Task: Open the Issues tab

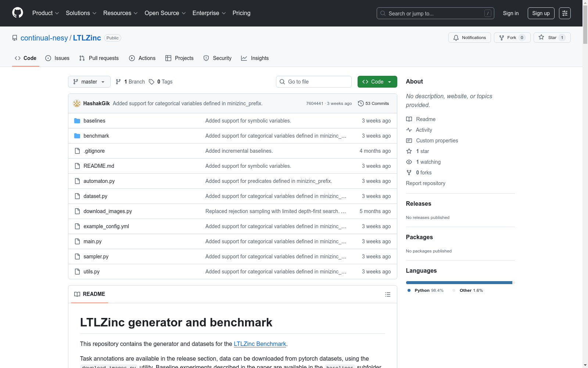Action: pos(57,58)
